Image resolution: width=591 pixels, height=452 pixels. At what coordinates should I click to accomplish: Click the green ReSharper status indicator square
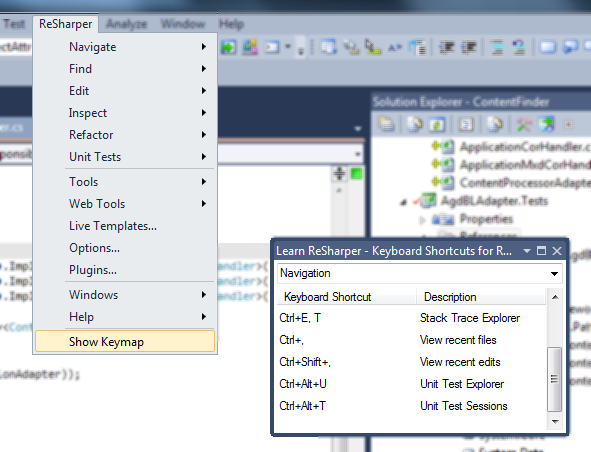point(356,174)
